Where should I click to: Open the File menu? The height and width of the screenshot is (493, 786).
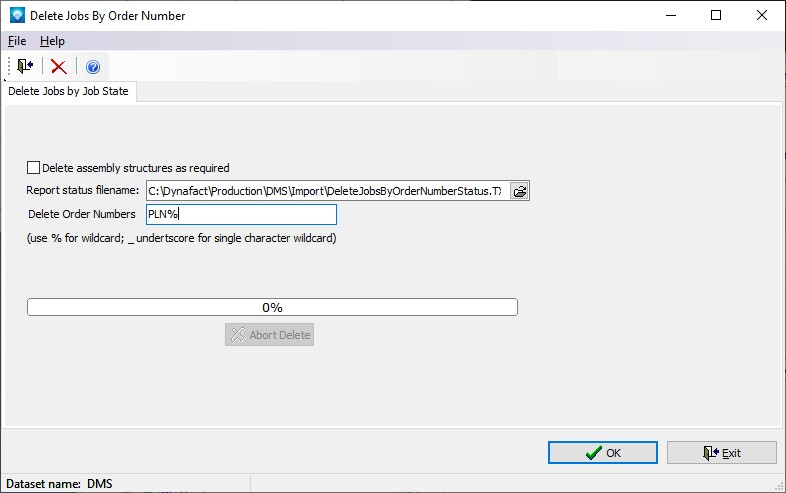(x=17, y=41)
